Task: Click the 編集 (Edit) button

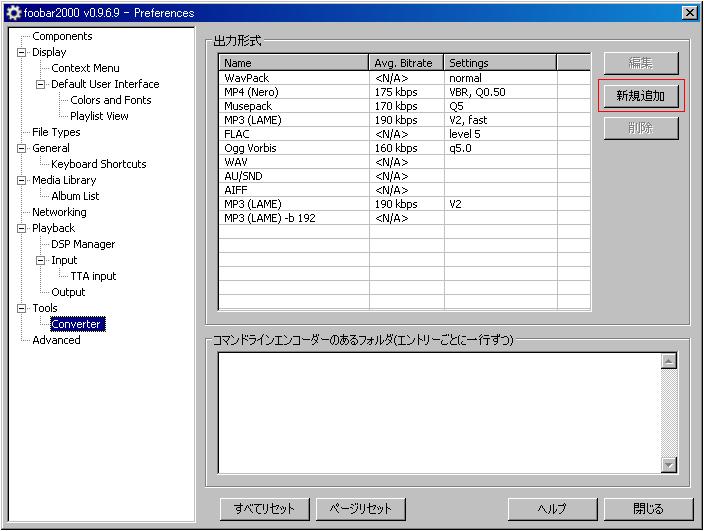Action: [641, 63]
